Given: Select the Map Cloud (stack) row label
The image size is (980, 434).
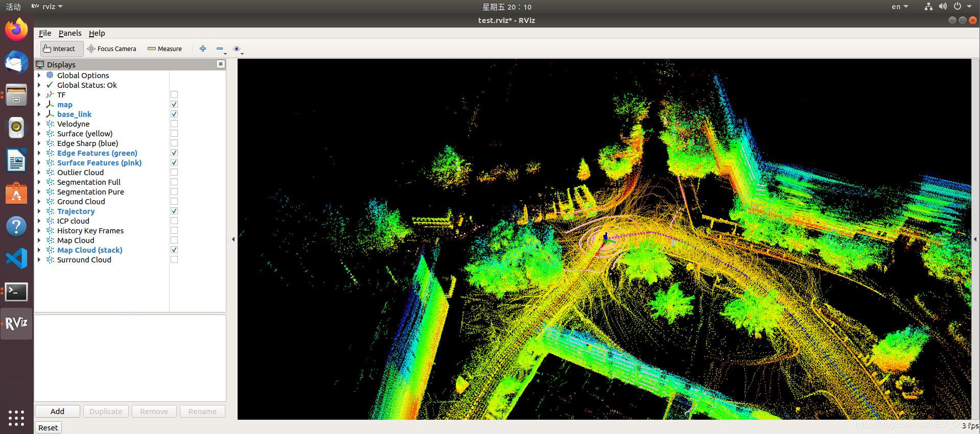Looking at the screenshot, I should [89, 250].
